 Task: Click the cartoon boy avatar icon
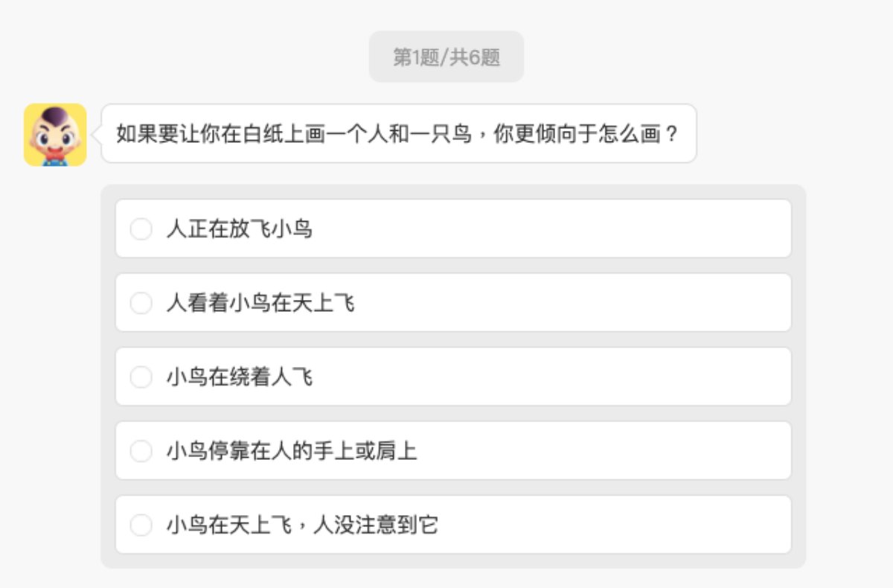tap(55, 135)
